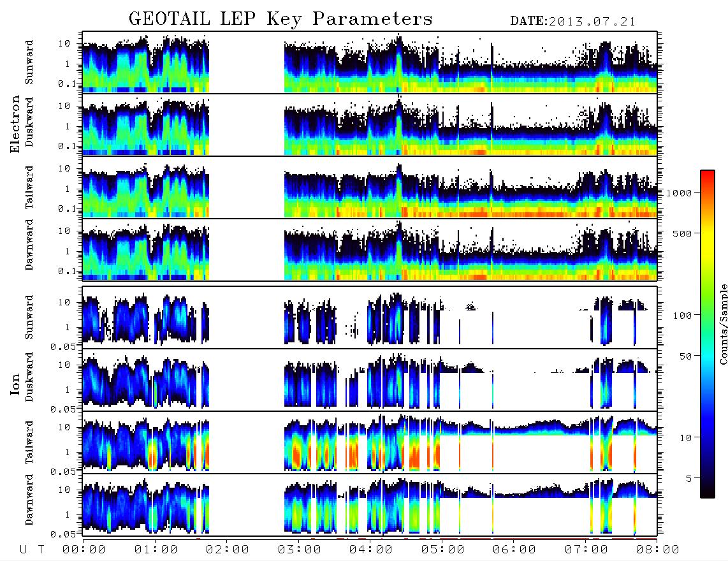Click the GEOTAIL LEP Key Parameters title
The image size is (728, 561).
point(280,19)
